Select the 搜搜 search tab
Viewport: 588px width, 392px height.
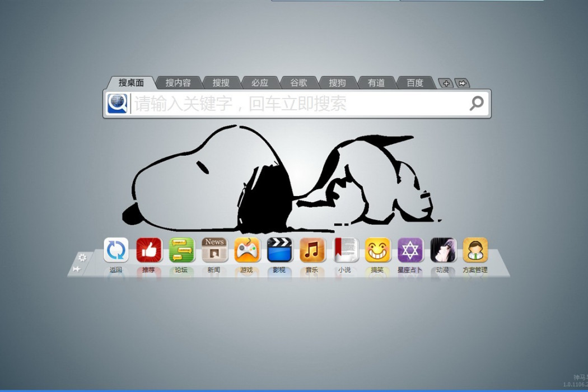point(221,83)
